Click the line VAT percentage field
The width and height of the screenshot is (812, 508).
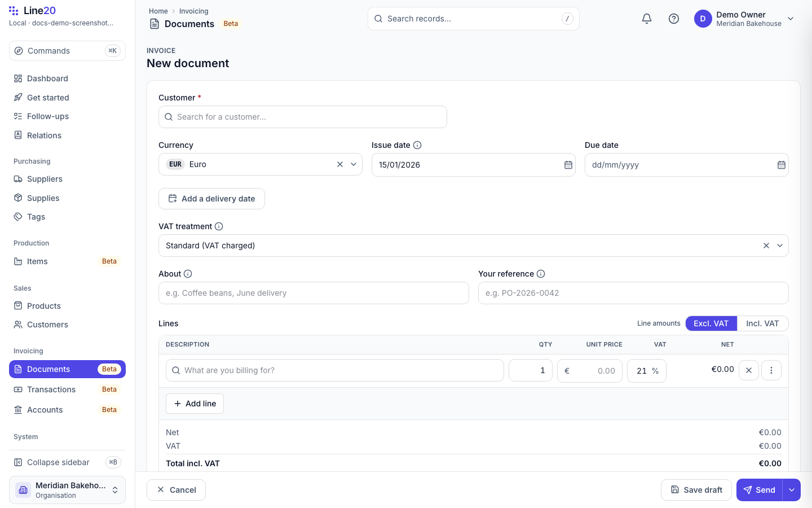click(x=647, y=370)
